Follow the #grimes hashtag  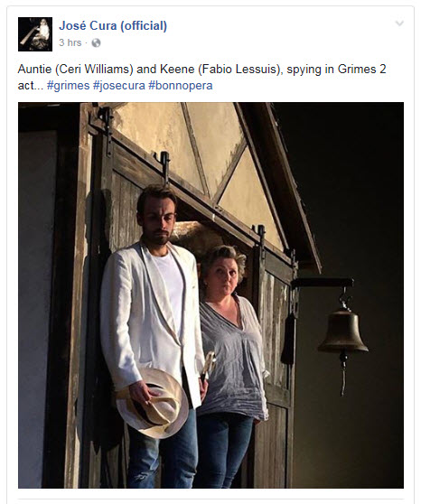[x=68, y=86]
